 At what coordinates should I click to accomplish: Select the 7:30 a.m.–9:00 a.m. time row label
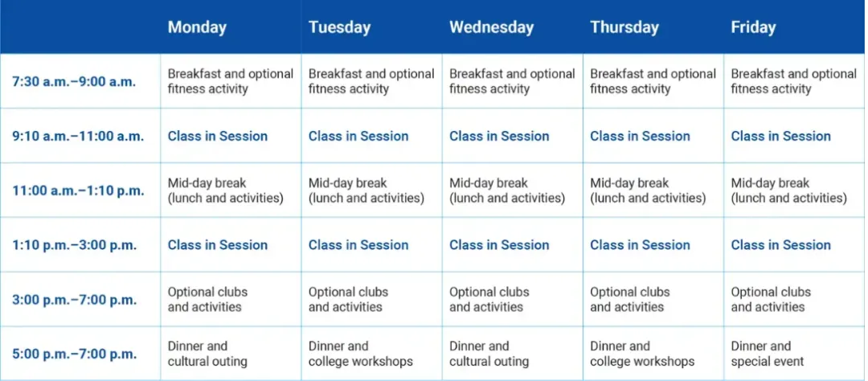click(74, 82)
